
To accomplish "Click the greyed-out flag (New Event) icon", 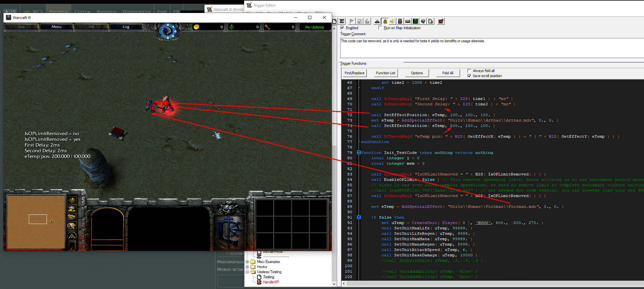I will (352, 21).
